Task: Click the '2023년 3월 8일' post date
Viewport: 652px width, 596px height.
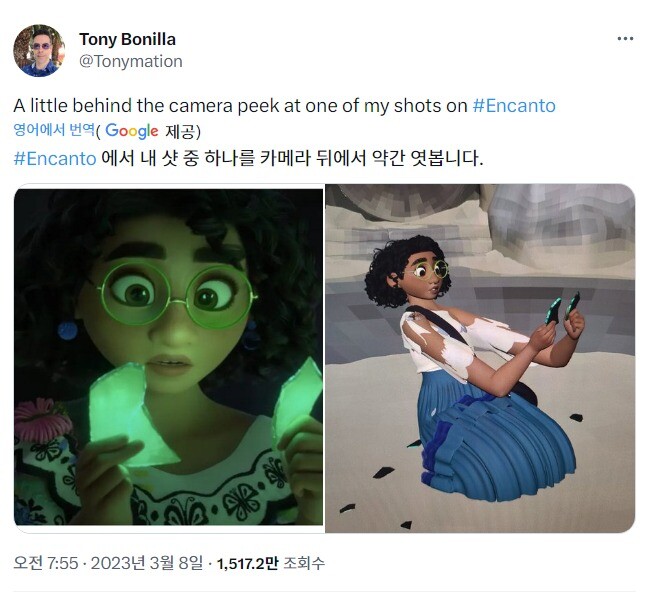Action: [x=147, y=564]
